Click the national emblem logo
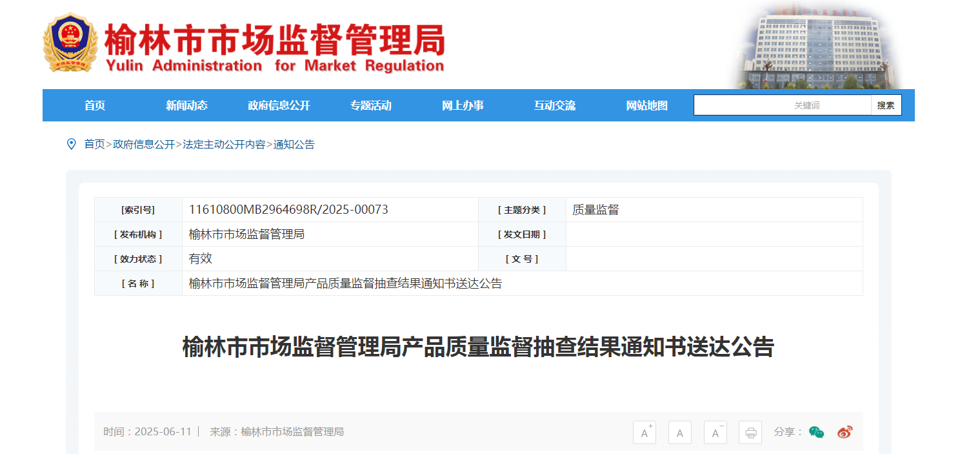The image size is (980, 454). pos(70,43)
